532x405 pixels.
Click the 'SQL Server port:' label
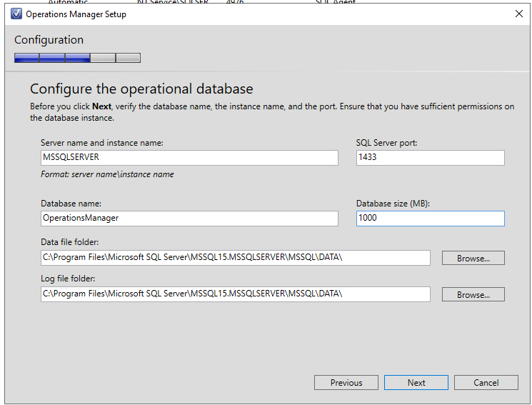click(x=386, y=143)
